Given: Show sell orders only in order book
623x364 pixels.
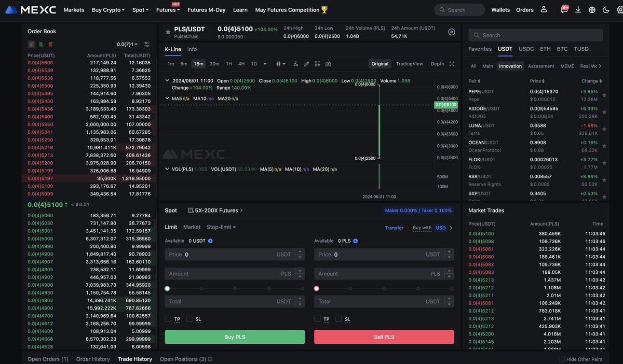Looking at the screenshot, I should [50, 45].
